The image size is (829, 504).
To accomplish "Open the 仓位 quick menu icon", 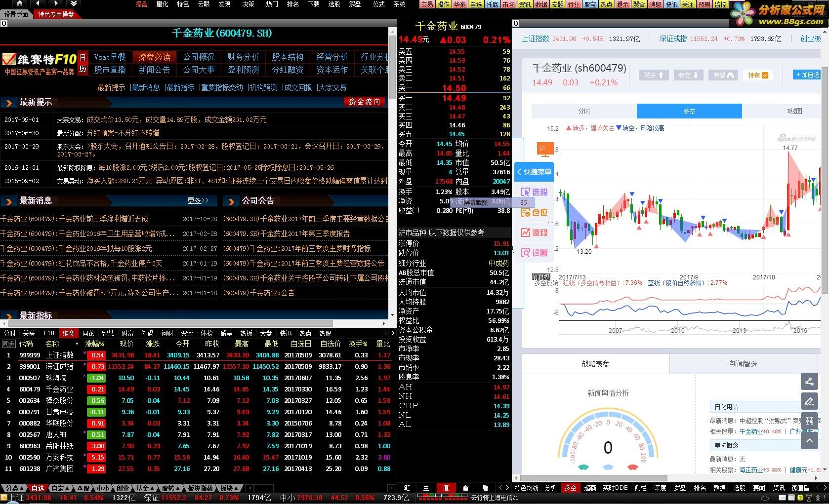I will 534,212.
